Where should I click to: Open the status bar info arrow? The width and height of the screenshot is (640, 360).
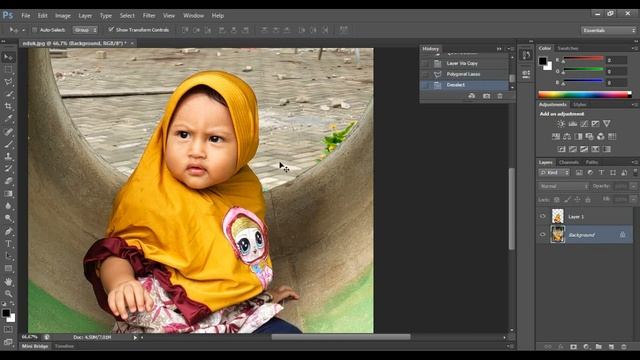(135, 338)
